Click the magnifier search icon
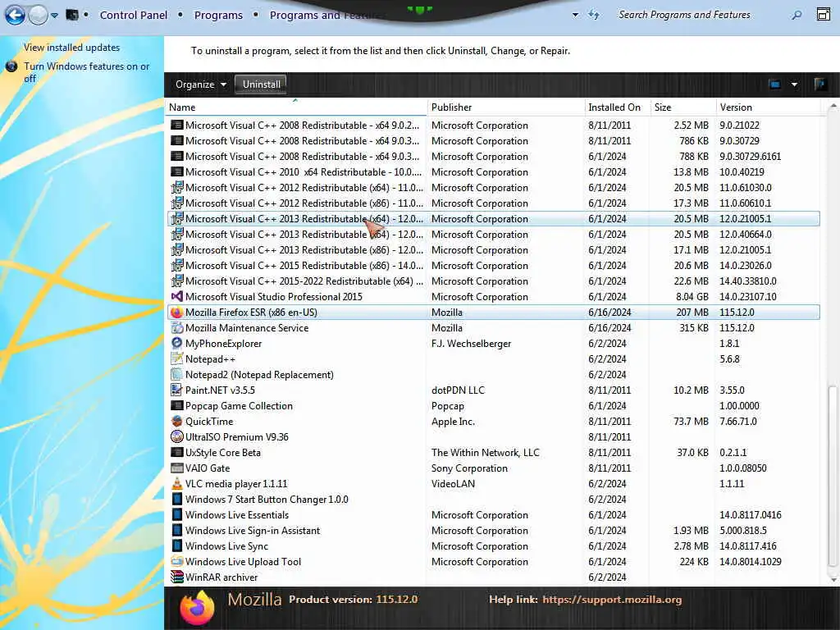 (x=797, y=15)
